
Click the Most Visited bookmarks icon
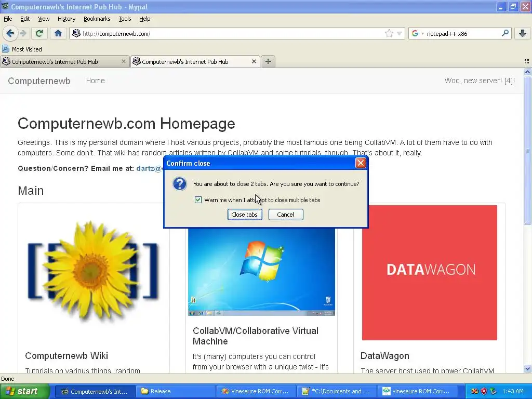point(5,49)
